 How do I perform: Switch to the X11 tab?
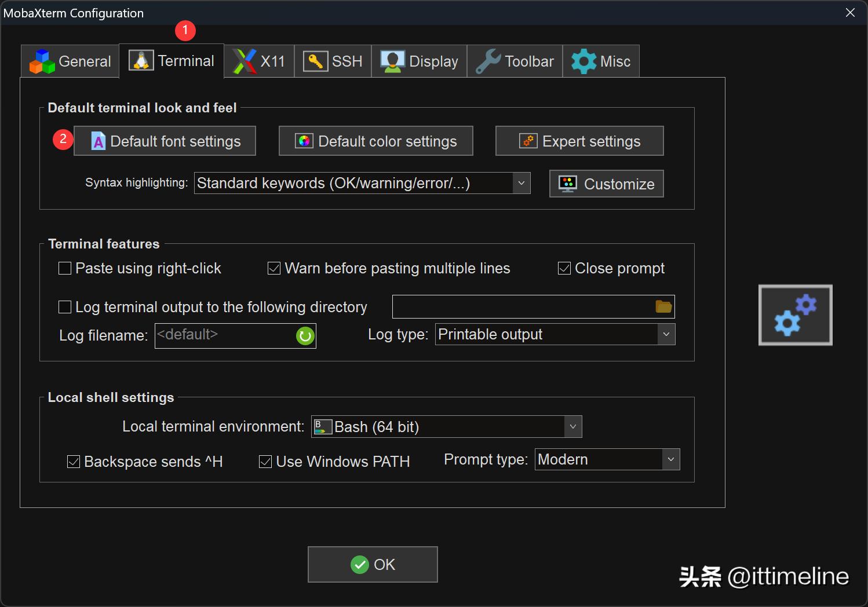[x=259, y=61]
